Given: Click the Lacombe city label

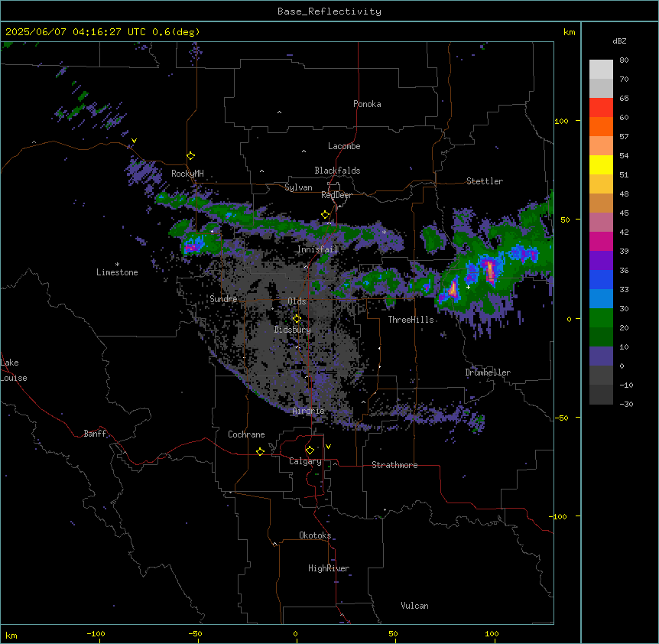Looking at the screenshot, I should [344, 146].
